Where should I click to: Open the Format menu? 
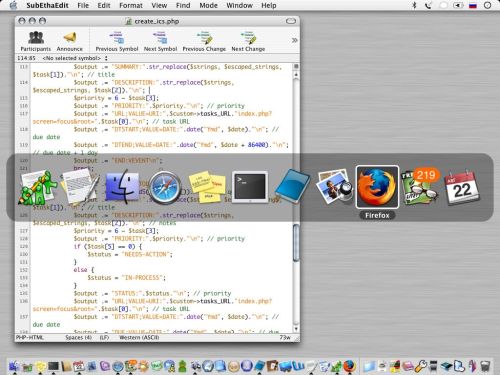tap(131, 5)
